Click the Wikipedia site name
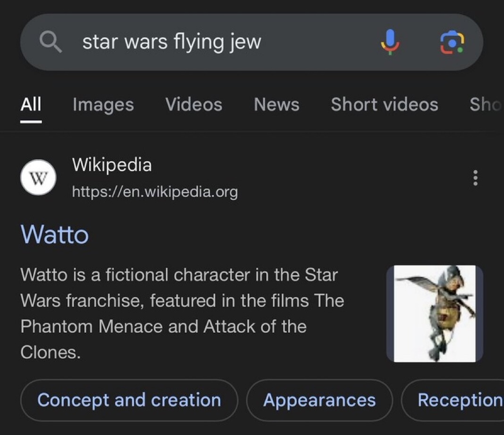The height and width of the screenshot is (435, 504). (x=112, y=164)
